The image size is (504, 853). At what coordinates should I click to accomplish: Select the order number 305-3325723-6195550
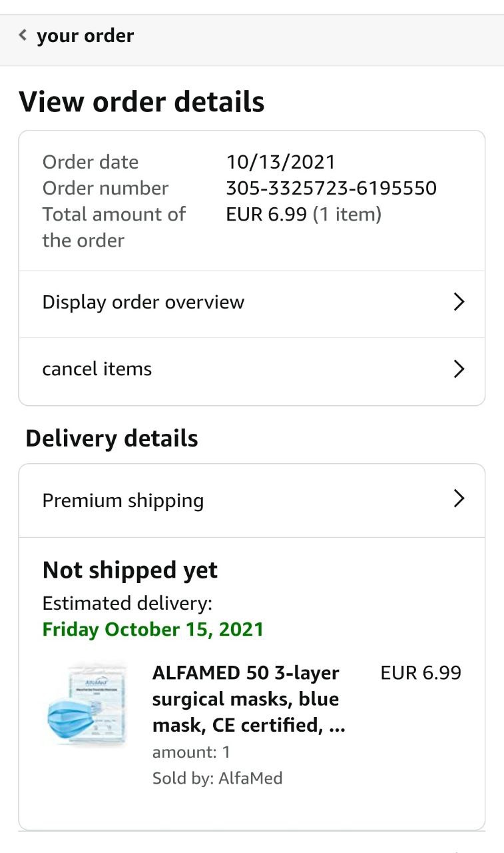click(331, 188)
